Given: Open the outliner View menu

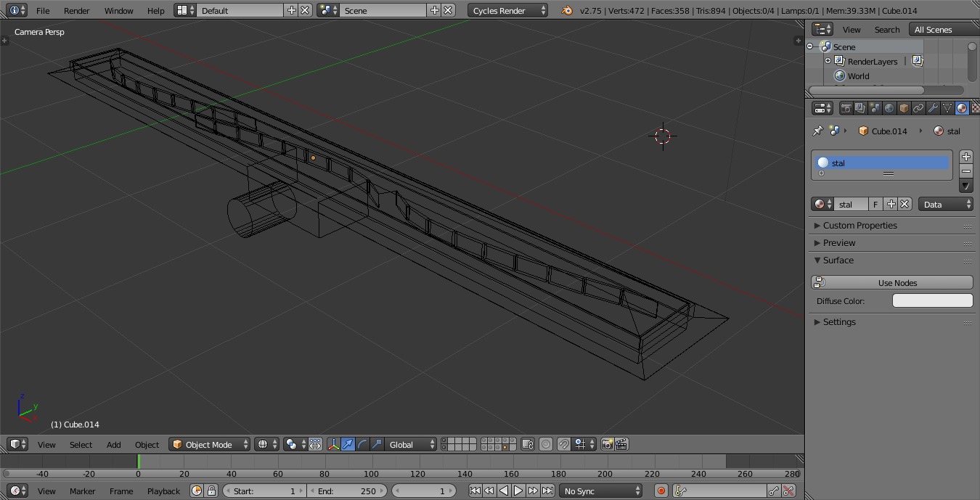Looking at the screenshot, I should (x=852, y=30).
